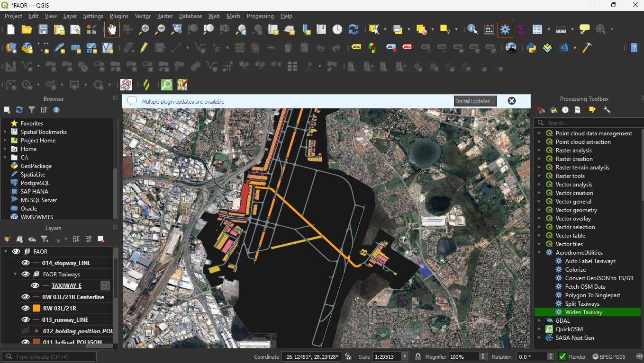Collapse the AerodromeUtilities group
Screen dimensions: 644x363
coord(539,253)
